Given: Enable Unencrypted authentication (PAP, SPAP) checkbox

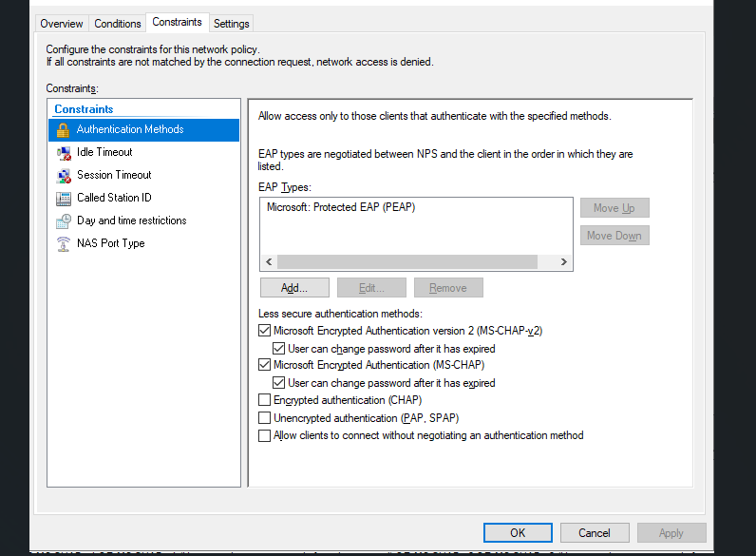Looking at the screenshot, I should [x=264, y=418].
